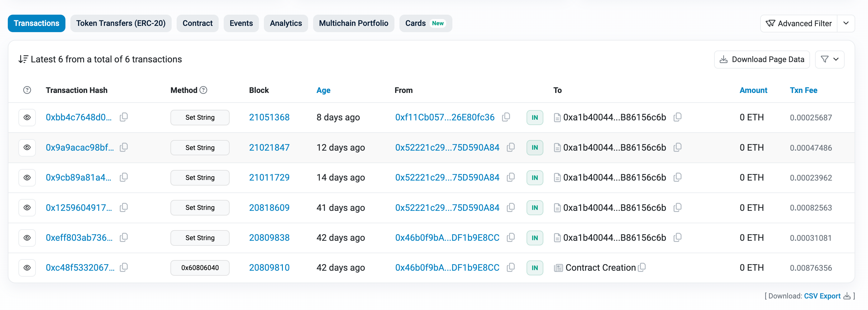Copy transaction hash 0x1259604917
Screen dimensions: 868x310
[x=124, y=207]
